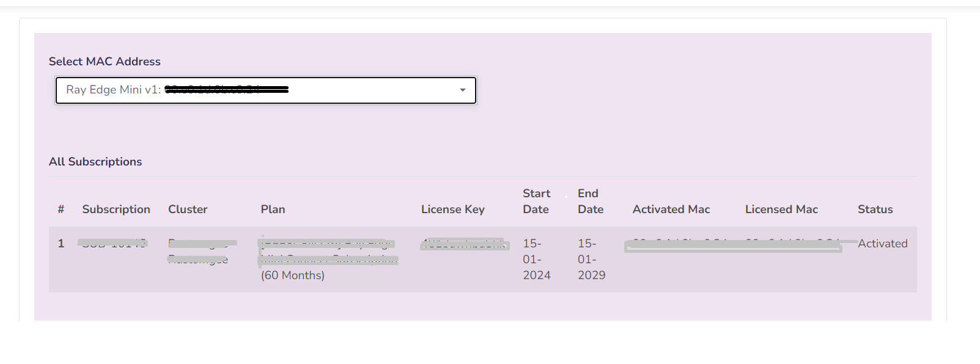Click the end date 15-01-2029 cell

(591, 260)
